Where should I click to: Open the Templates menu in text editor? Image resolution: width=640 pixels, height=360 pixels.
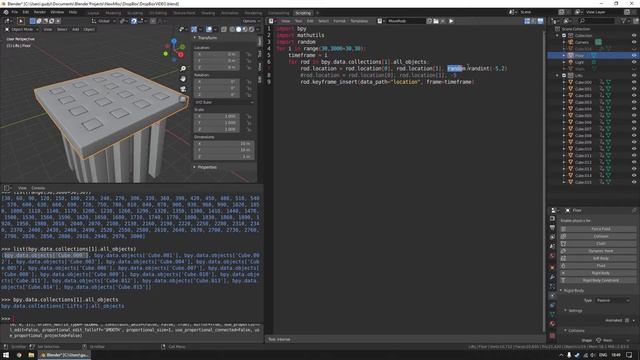359,21
